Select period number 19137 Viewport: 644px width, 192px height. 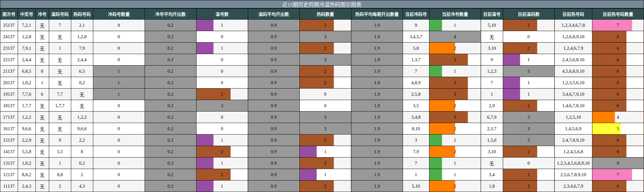click(x=9, y=94)
